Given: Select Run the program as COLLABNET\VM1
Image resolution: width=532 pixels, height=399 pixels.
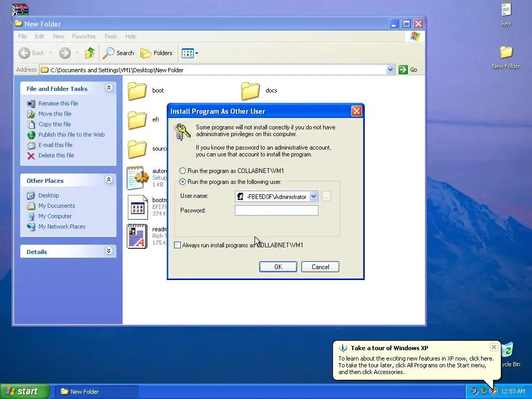Looking at the screenshot, I should [x=182, y=170].
